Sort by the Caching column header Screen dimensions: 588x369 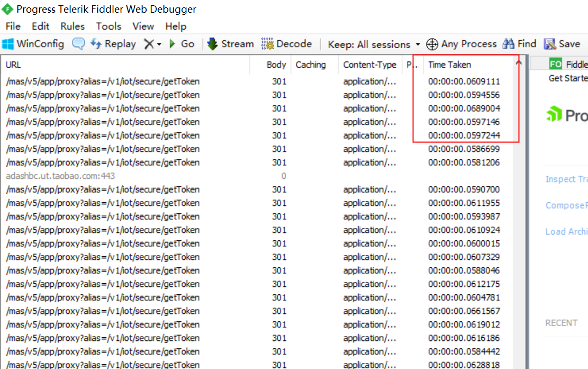tap(314, 65)
